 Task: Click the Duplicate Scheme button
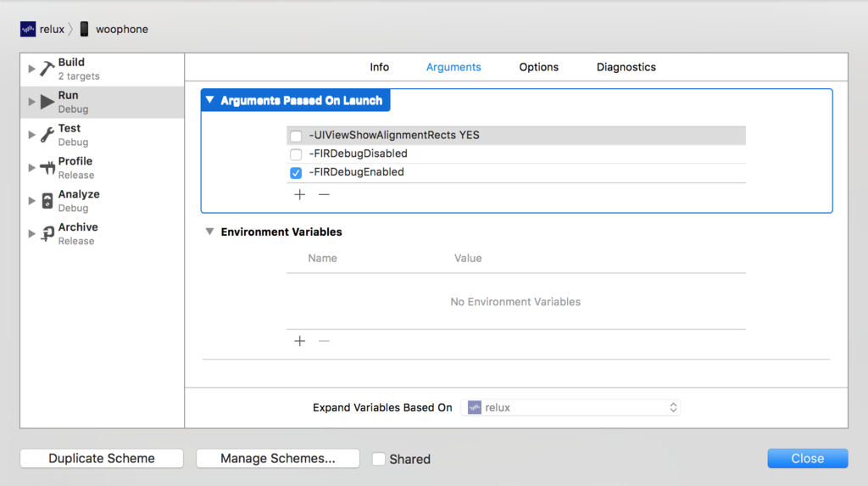pos(102,458)
